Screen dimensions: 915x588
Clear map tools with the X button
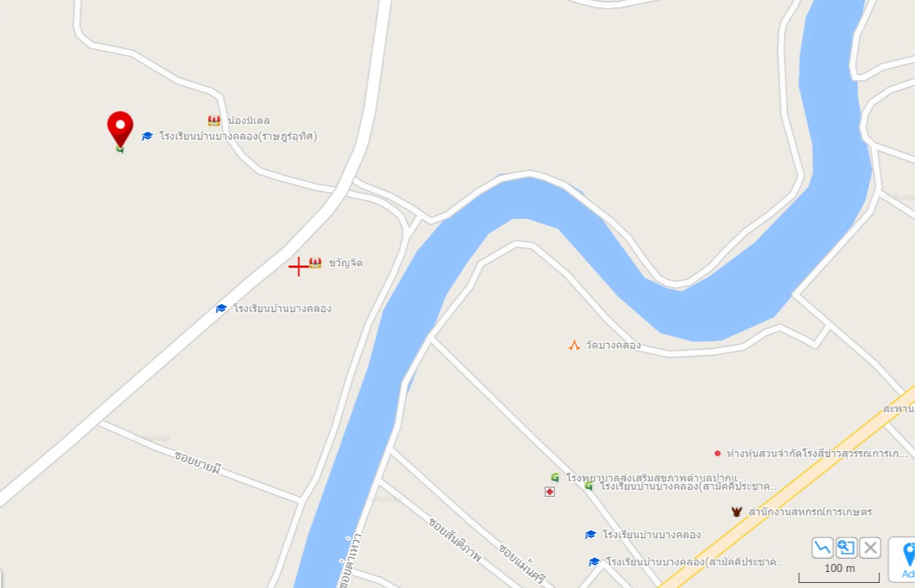(x=870, y=547)
